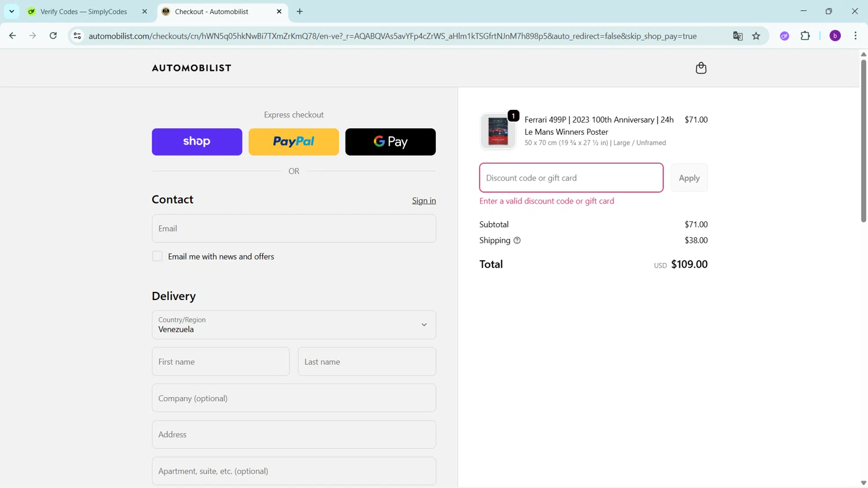Select the Checkout - Automobilist tab

coord(212,12)
